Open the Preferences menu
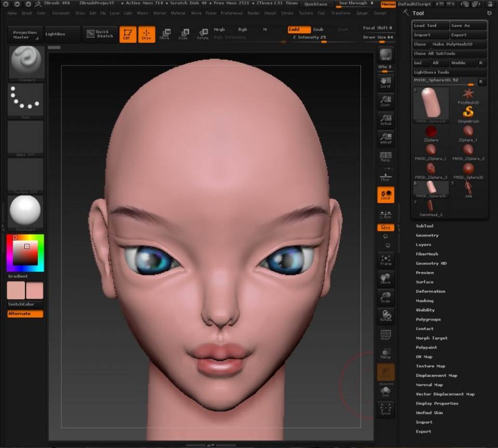 (x=231, y=13)
